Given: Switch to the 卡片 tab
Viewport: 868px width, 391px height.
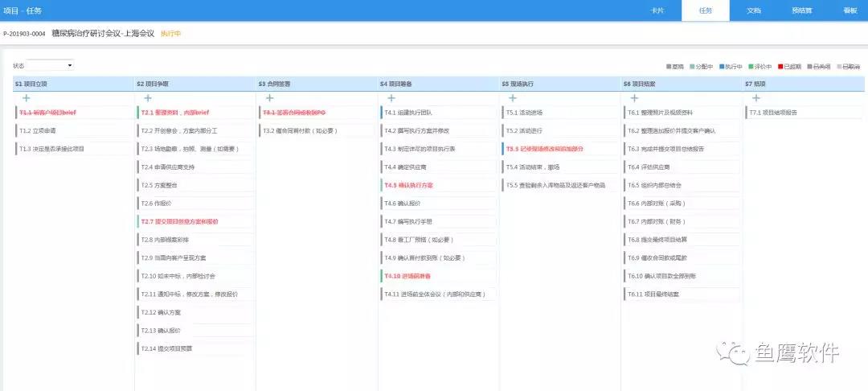Looking at the screenshot, I should (657, 10).
